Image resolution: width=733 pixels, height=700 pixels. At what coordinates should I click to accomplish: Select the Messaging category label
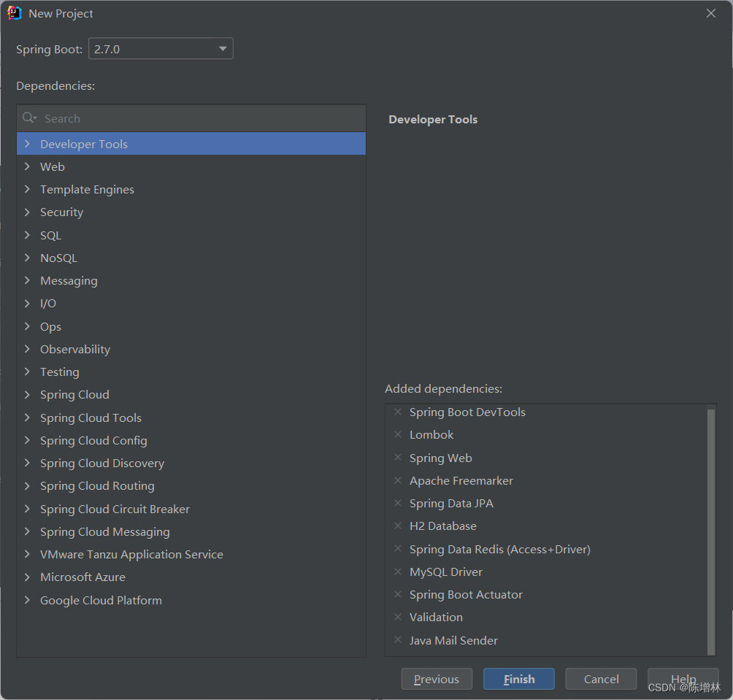(x=69, y=281)
